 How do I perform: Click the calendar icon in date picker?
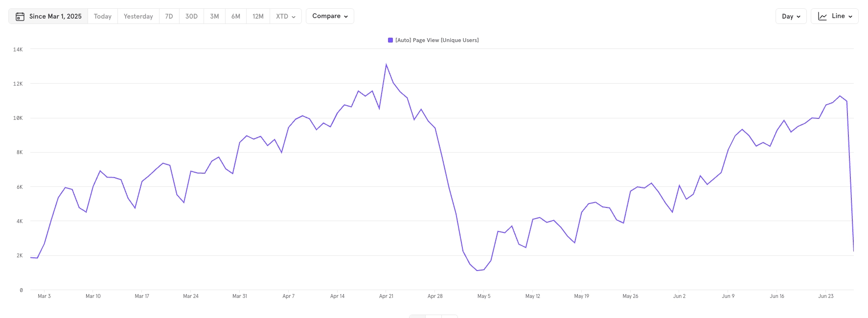[x=20, y=17]
